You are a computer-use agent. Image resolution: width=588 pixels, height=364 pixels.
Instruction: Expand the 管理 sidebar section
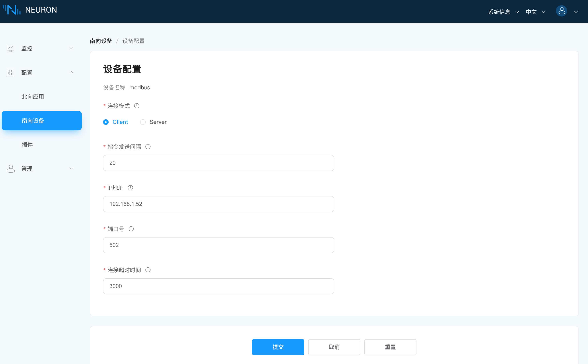[x=71, y=169]
